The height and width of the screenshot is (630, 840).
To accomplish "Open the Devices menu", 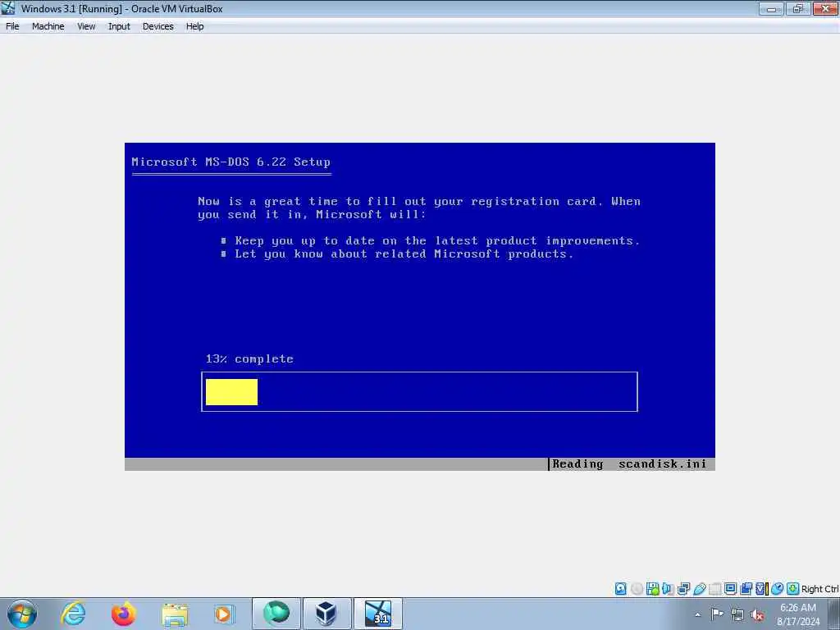I will pos(157,26).
